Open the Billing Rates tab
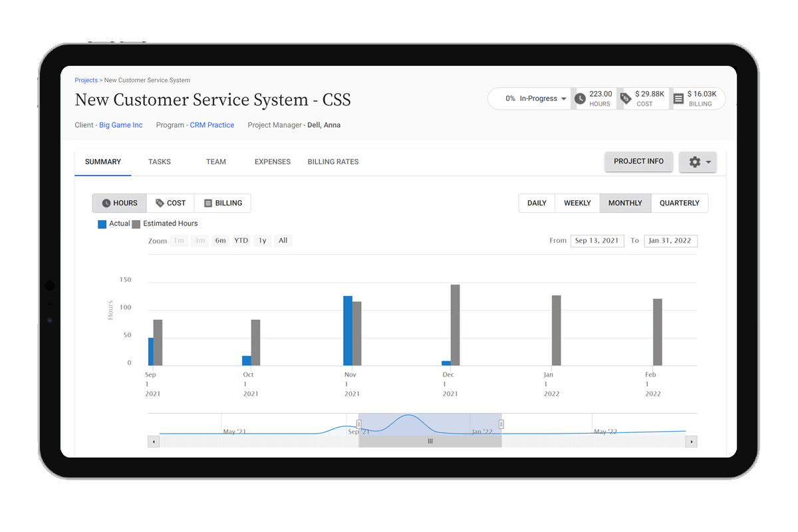This screenshot has height=532, width=798. (333, 162)
